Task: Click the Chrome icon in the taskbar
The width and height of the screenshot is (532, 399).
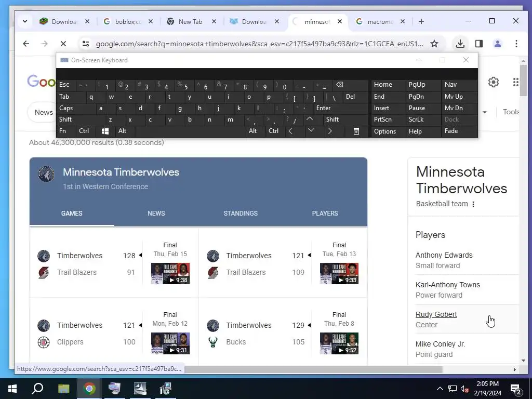Action: (89, 389)
